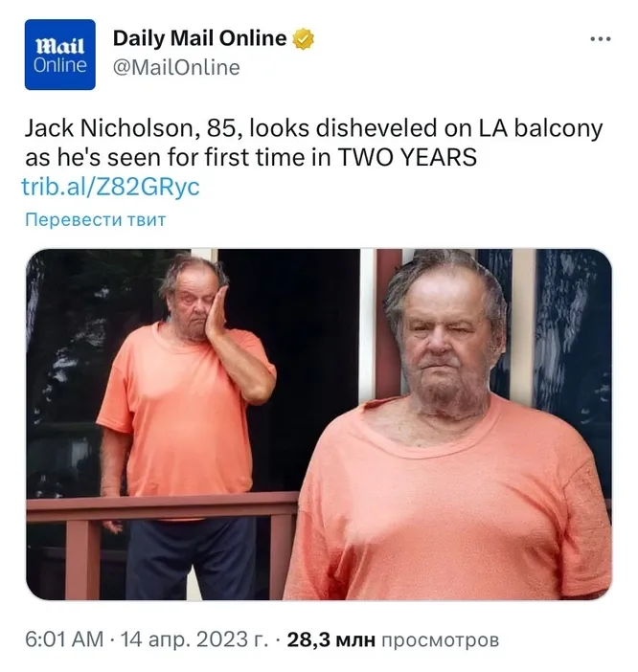The image size is (638, 672).
Task: View the 28,3 млн views count
Action: click(x=331, y=639)
